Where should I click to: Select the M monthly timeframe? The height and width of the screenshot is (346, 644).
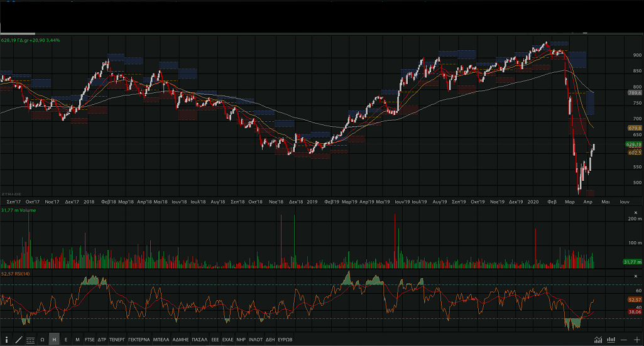[77, 340]
